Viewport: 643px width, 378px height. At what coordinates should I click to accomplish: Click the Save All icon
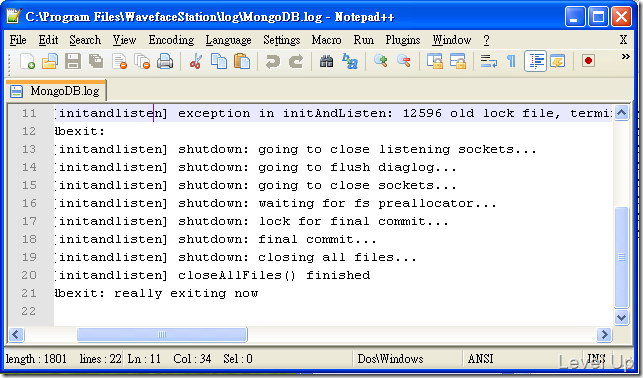(x=96, y=61)
